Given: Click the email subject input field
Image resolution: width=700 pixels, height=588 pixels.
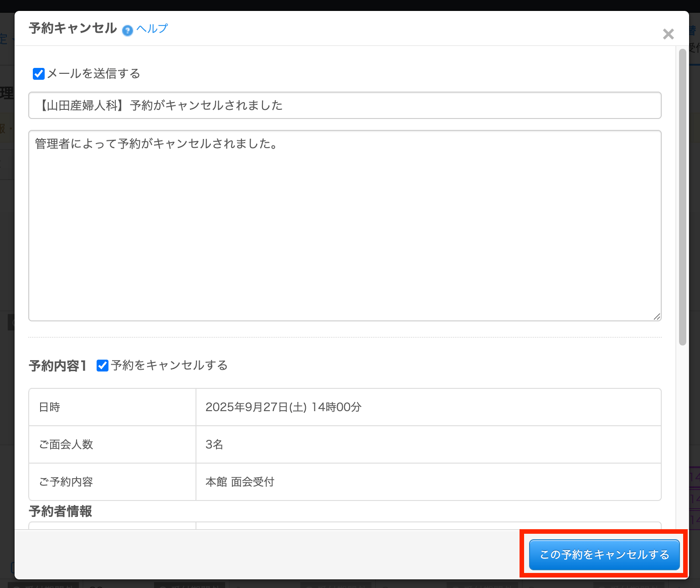Looking at the screenshot, I should tap(345, 105).
